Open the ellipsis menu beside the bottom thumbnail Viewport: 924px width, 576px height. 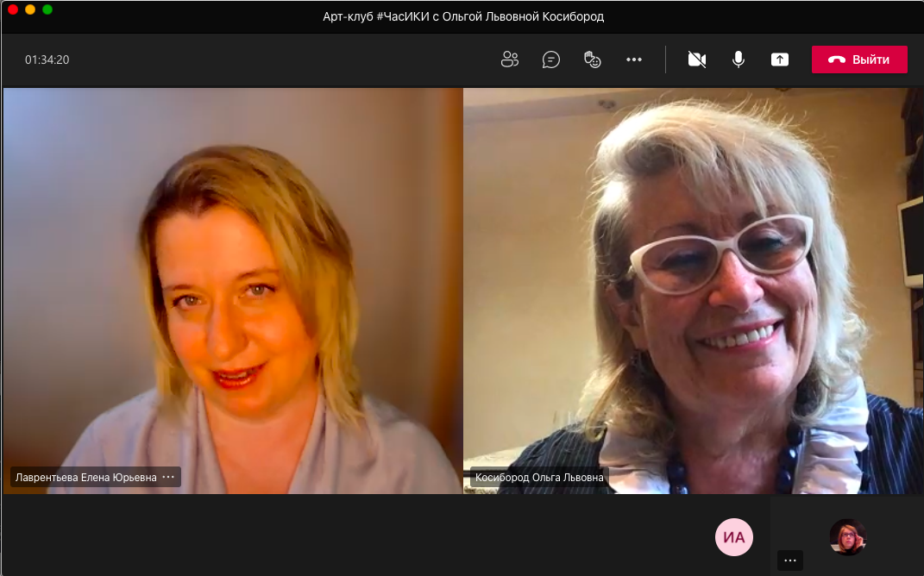pyautogui.click(x=789, y=560)
